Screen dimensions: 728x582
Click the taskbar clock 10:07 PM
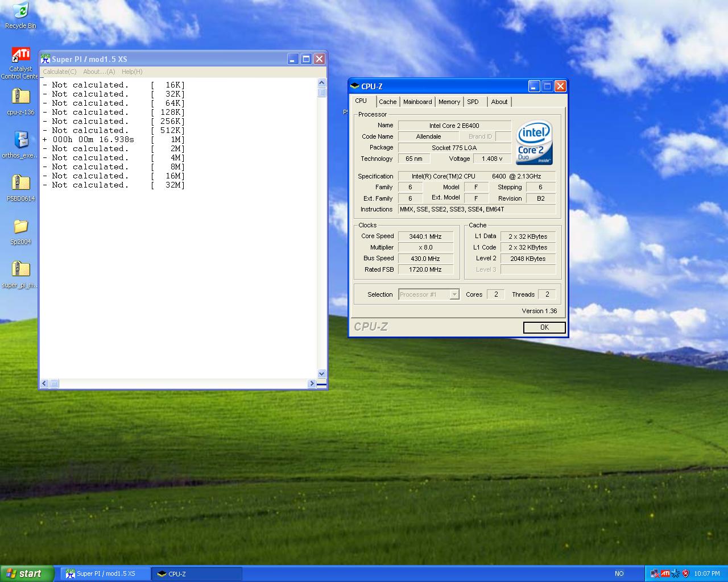[707, 573]
